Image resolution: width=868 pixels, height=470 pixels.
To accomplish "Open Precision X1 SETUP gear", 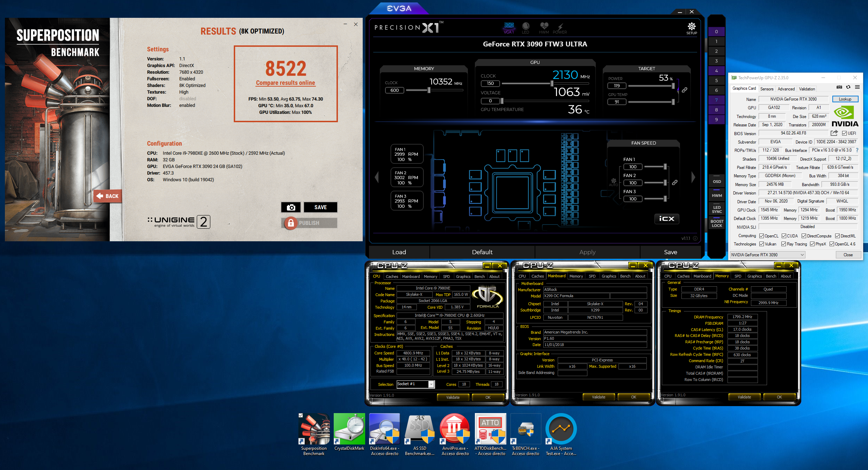I will coord(692,28).
